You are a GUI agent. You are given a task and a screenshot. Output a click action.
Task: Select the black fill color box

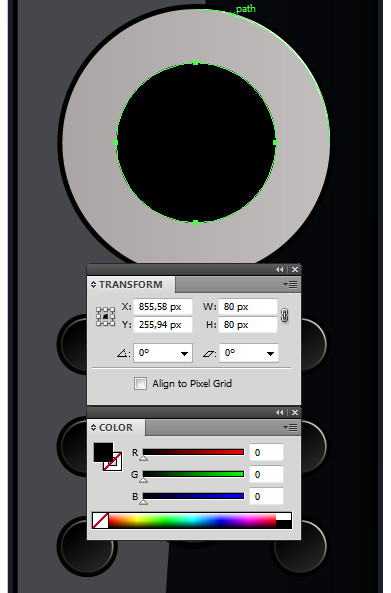pos(103,452)
